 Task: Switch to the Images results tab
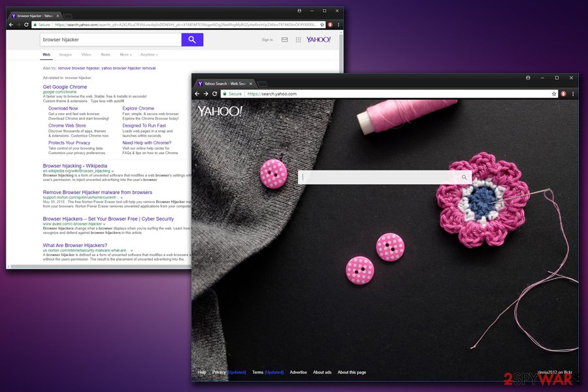65,55
